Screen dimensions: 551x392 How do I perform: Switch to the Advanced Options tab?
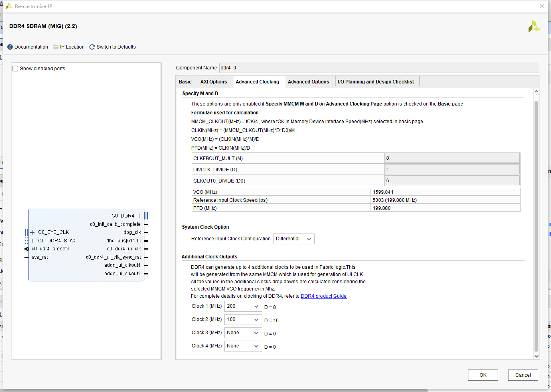tap(308, 82)
